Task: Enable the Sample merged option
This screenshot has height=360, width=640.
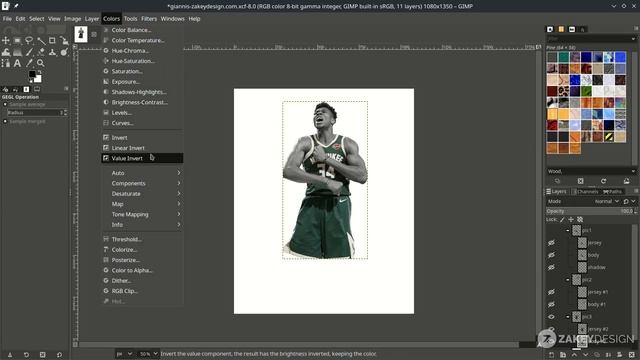Action: pos(5,122)
